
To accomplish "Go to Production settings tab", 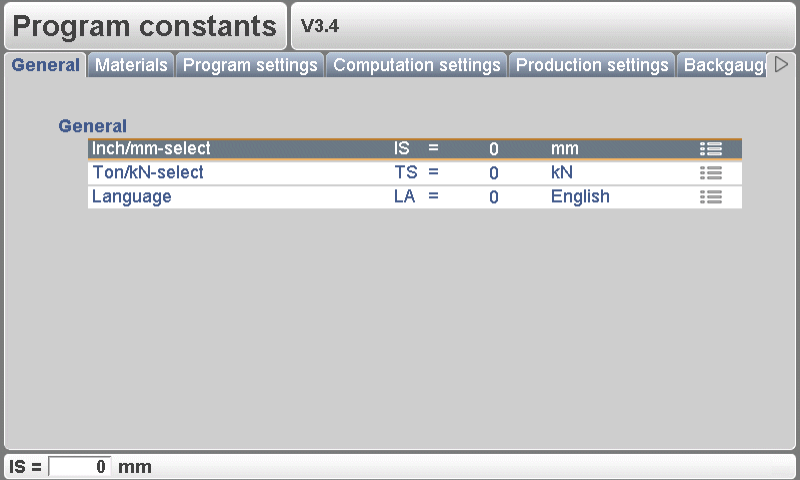I will (x=592, y=66).
